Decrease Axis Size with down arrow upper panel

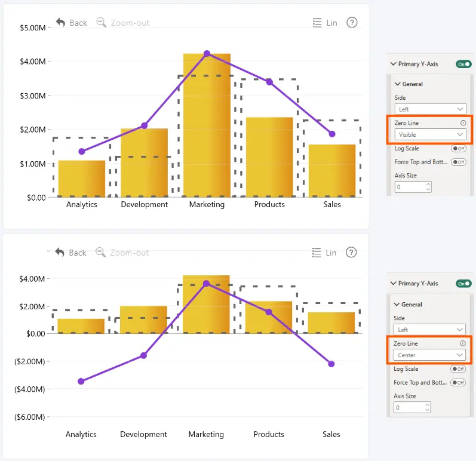click(x=428, y=190)
